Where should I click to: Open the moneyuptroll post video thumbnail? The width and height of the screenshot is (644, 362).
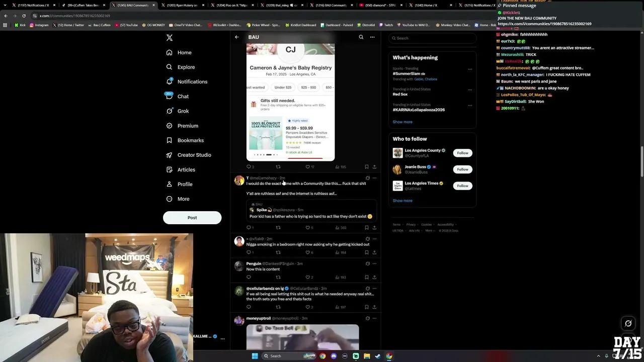click(x=302, y=337)
